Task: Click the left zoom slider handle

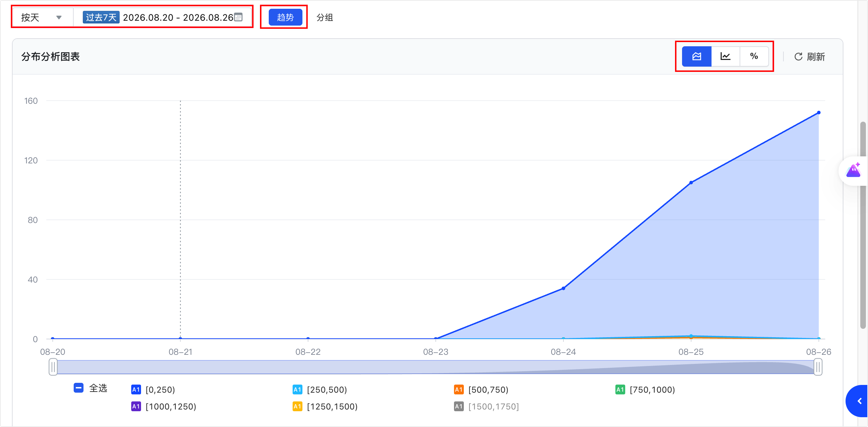Action: tap(53, 367)
